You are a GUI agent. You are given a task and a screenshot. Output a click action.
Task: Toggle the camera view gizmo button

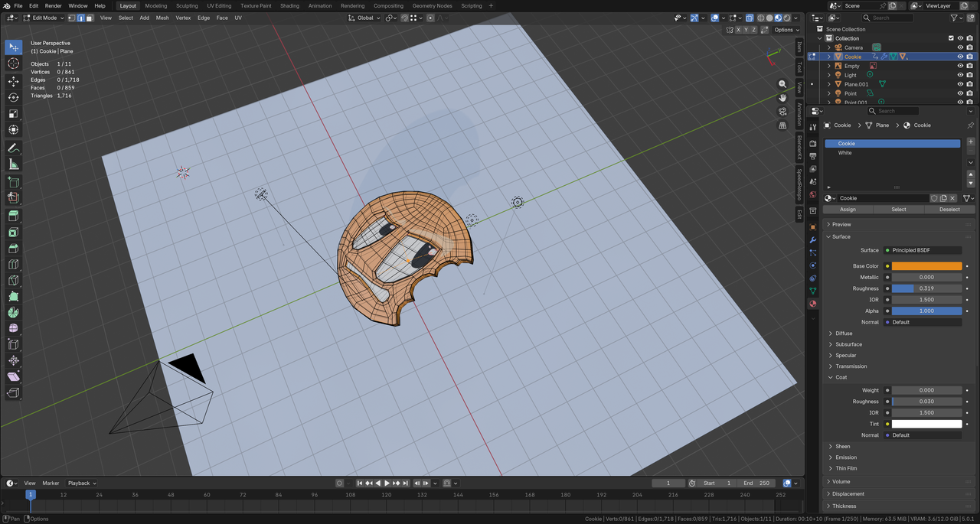click(782, 112)
